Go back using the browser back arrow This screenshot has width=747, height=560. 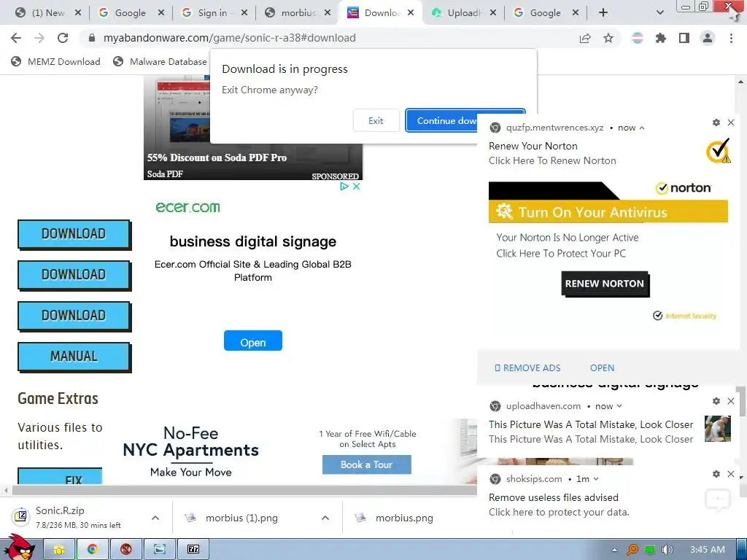point(16,38)
